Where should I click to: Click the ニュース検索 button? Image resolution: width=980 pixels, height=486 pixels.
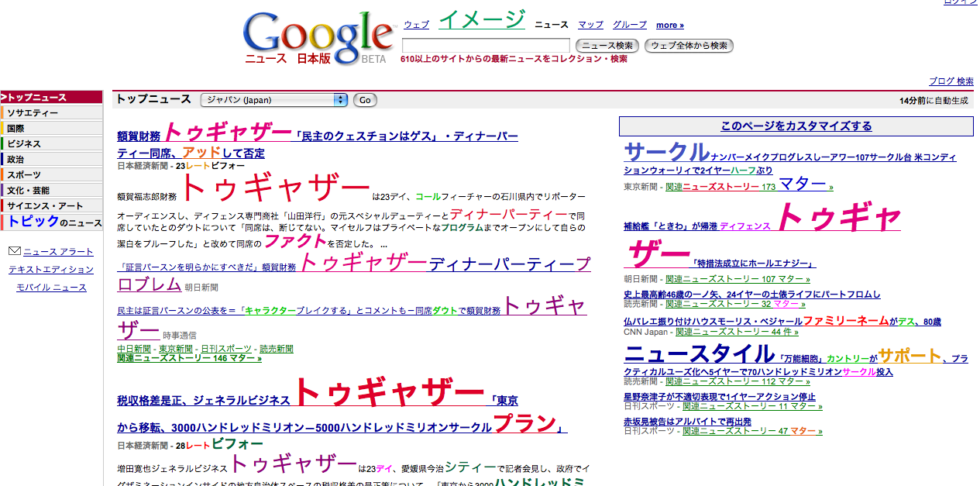(608, 46)
